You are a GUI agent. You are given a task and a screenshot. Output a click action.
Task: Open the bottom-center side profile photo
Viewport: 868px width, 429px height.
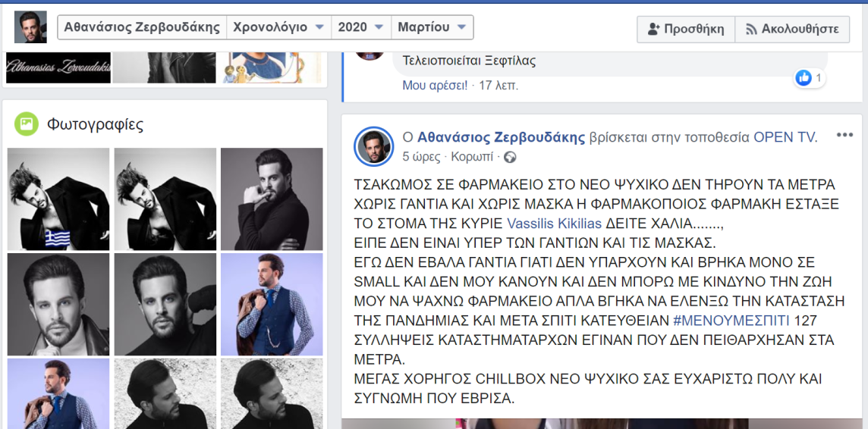(x=165, y=393)
